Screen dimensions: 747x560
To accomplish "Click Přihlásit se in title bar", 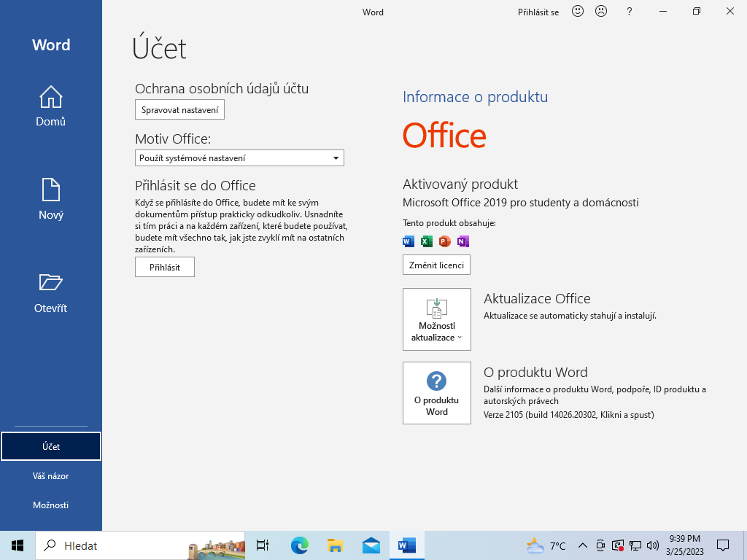I will tap(538, 12).
